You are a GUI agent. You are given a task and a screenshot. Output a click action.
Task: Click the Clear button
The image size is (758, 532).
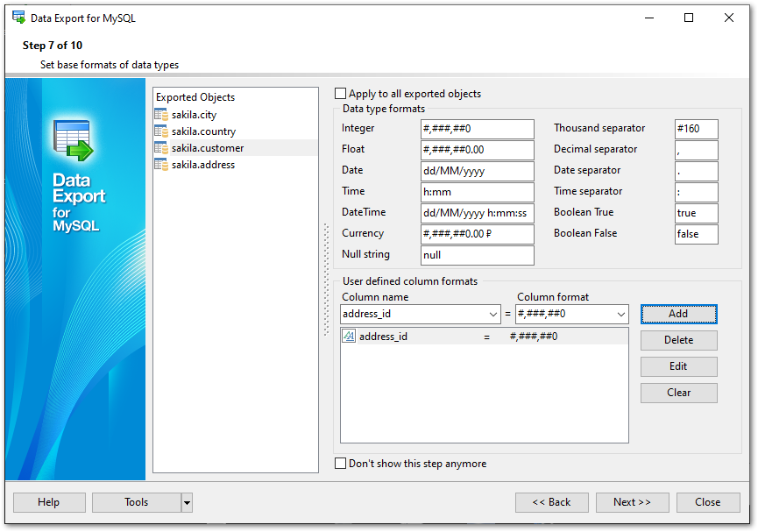[679, 393]
